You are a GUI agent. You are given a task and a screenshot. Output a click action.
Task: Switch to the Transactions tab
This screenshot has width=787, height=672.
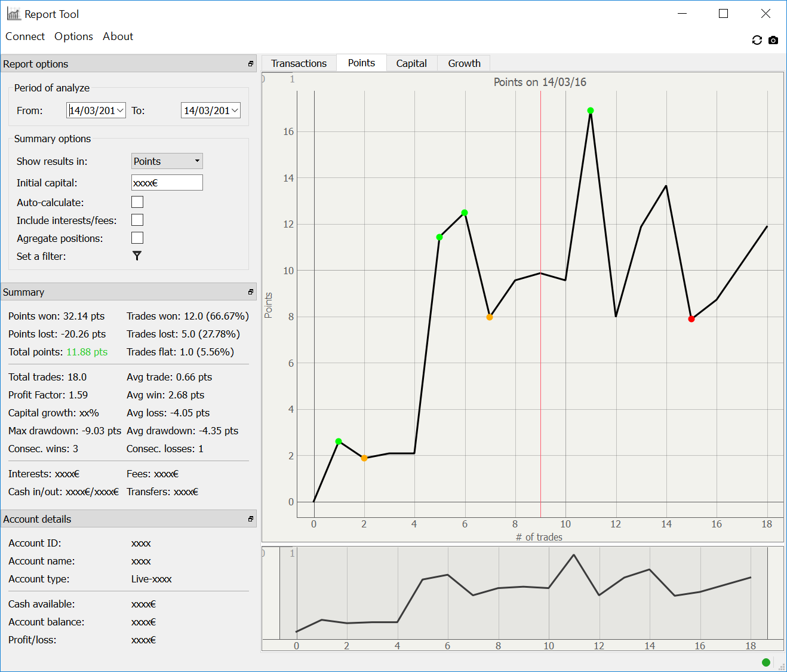coord(299,63)
